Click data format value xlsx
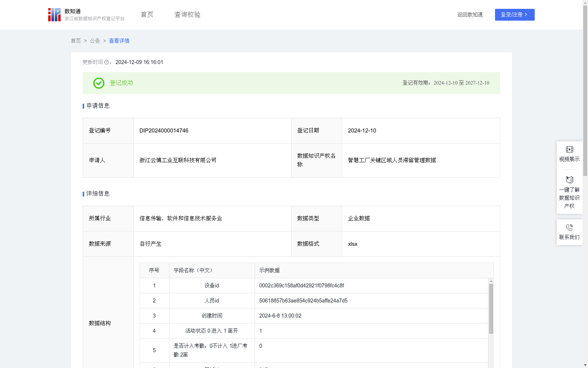The image size is (588, 368). coord(352,244)
